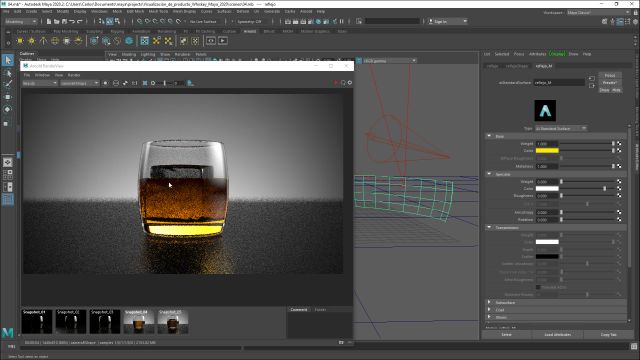Open the File menu in Arnold RenderView
Image resolution: width=640 pixels, height=360 pixels.
coord(27,75)
